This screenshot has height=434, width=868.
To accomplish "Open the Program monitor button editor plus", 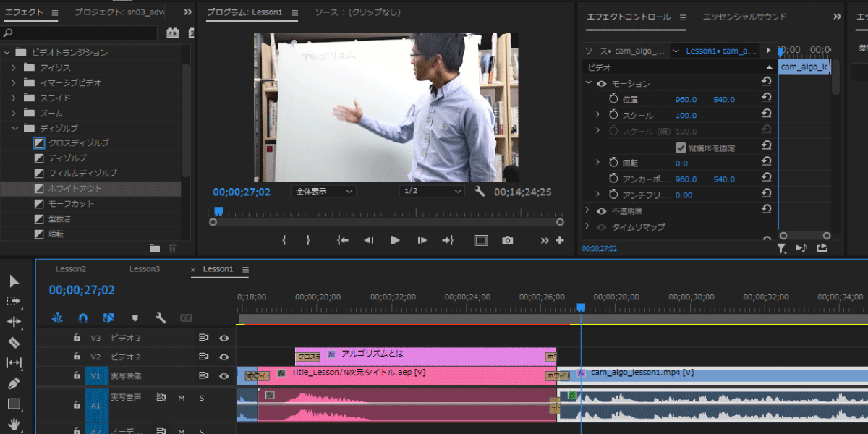I will tap(559, 240).
